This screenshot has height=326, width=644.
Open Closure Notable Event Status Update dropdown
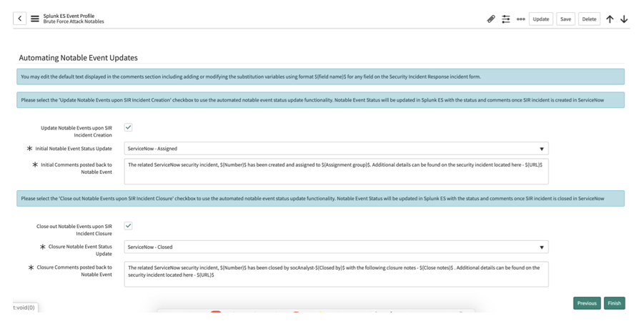[336, 247]
